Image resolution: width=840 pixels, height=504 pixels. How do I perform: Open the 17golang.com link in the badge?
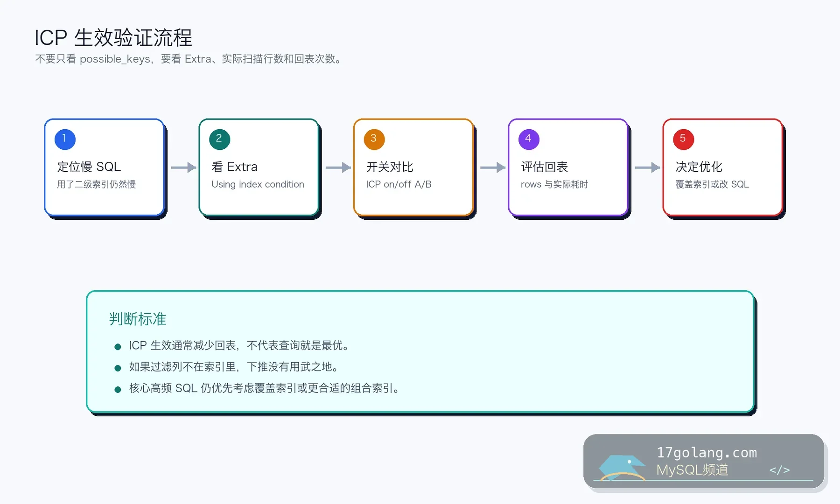pos(707,453)
